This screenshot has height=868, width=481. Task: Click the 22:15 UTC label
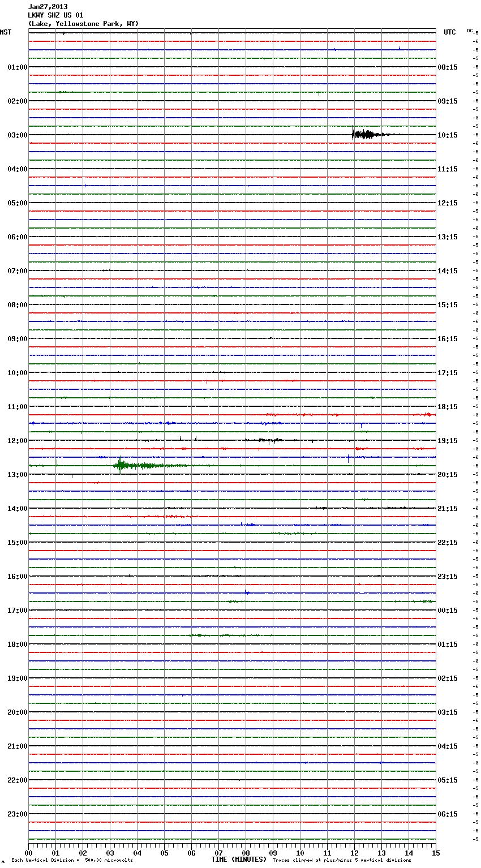pos(448,543)
